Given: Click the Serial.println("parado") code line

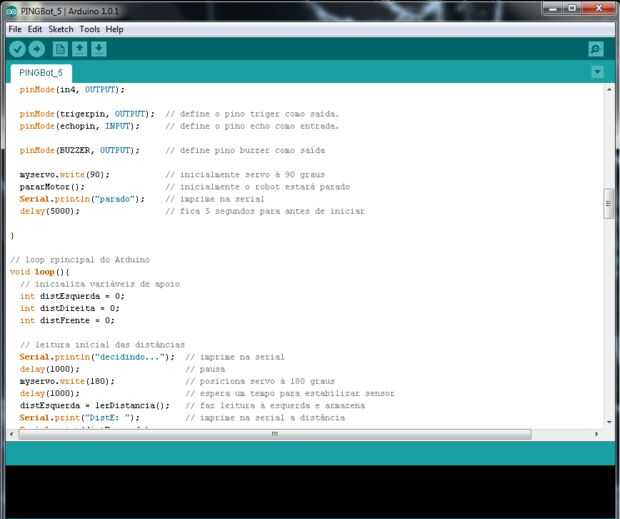Looking at the screenshot, I should [x=82, y=199].
